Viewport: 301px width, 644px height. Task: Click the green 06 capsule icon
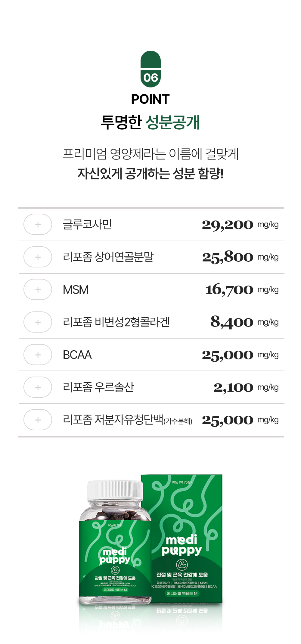150,69
